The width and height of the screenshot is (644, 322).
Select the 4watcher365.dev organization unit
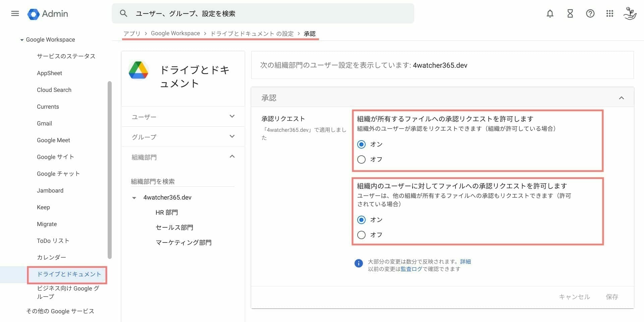167,198
